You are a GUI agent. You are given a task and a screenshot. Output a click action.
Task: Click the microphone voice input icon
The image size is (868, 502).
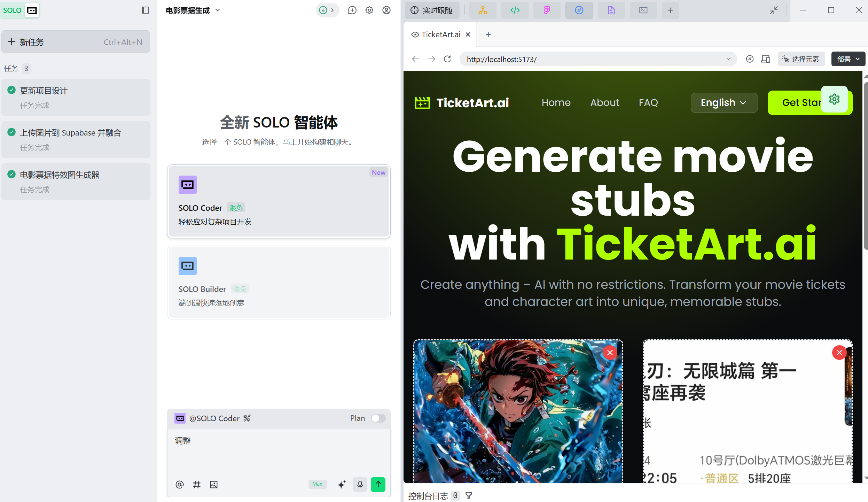click(x=360, y=484)
